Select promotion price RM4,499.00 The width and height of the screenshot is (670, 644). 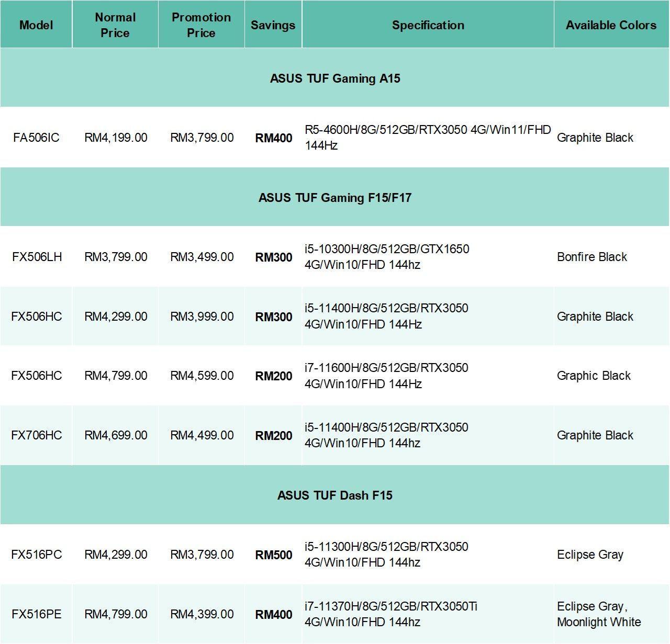(x=202, y=435)
